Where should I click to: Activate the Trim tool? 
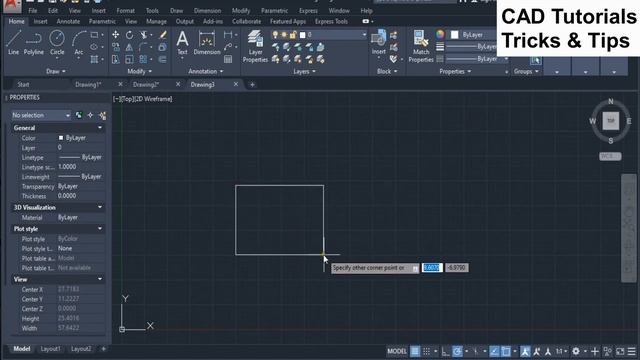[143, 35]
